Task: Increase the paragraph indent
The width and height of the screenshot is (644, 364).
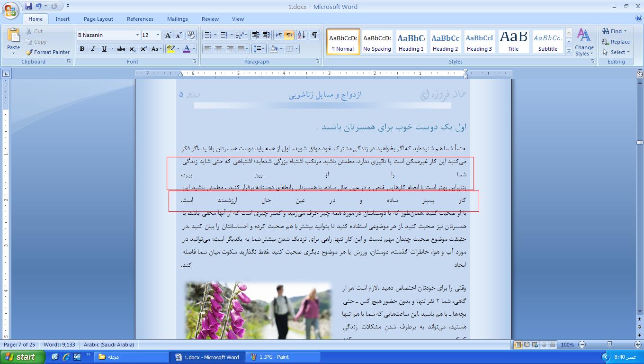Action: (x=267, y=35)
